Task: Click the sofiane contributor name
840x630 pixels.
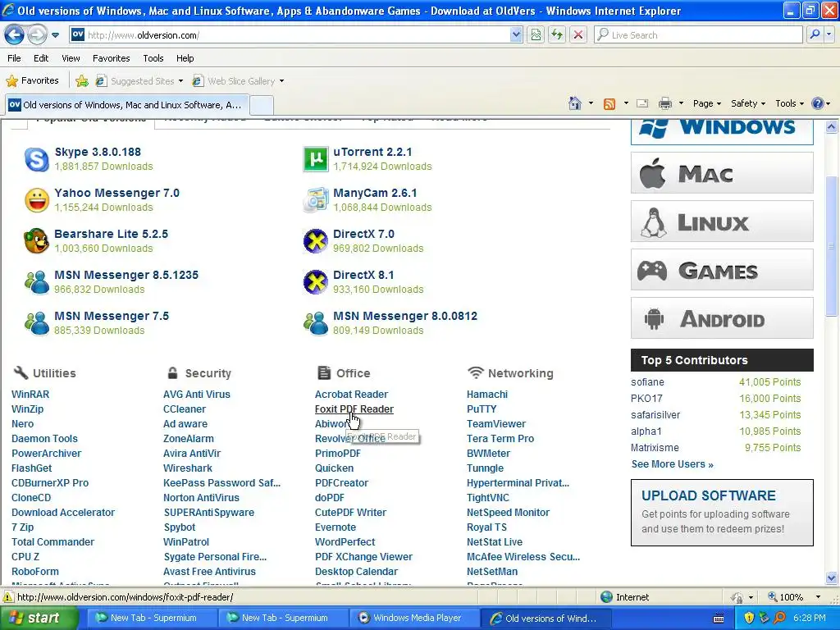Action: click(647, 382)
